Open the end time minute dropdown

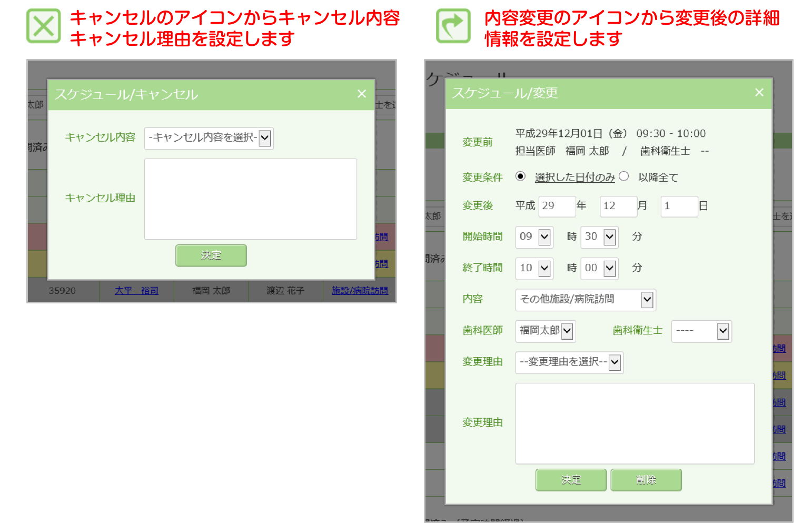599,268
